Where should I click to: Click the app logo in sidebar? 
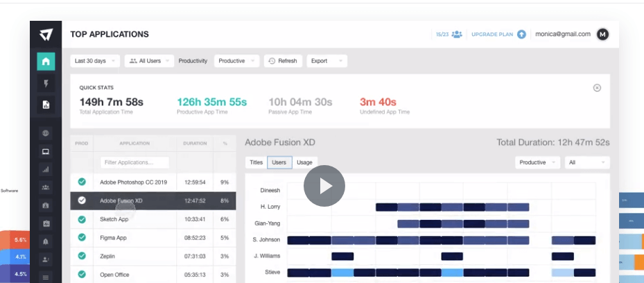click(46, 35)
